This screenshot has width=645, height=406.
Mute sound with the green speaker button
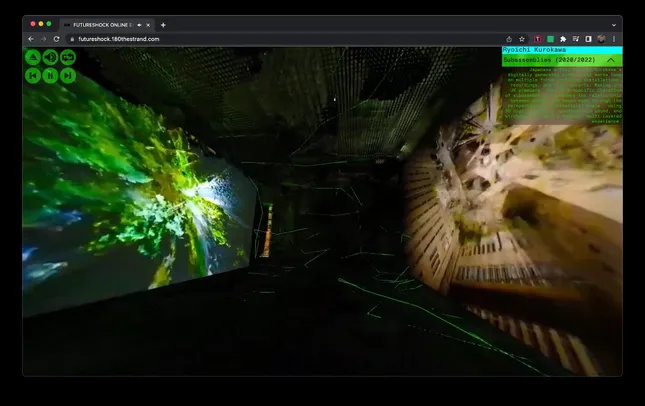(51, 57)
